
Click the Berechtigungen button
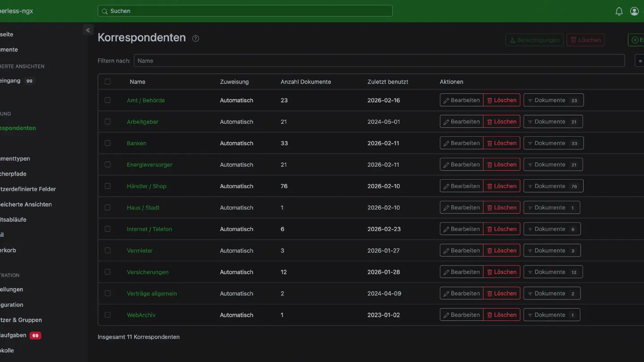[x=534, y=40]
